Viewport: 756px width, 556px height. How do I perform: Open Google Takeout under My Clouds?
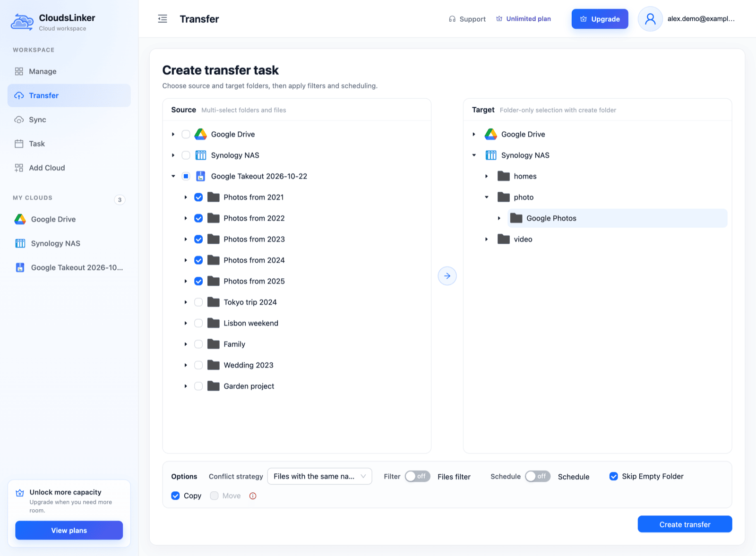[69, 267]
